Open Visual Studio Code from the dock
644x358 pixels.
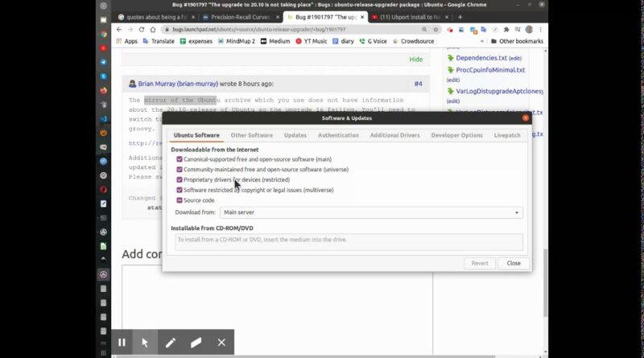tap(104, 118)
